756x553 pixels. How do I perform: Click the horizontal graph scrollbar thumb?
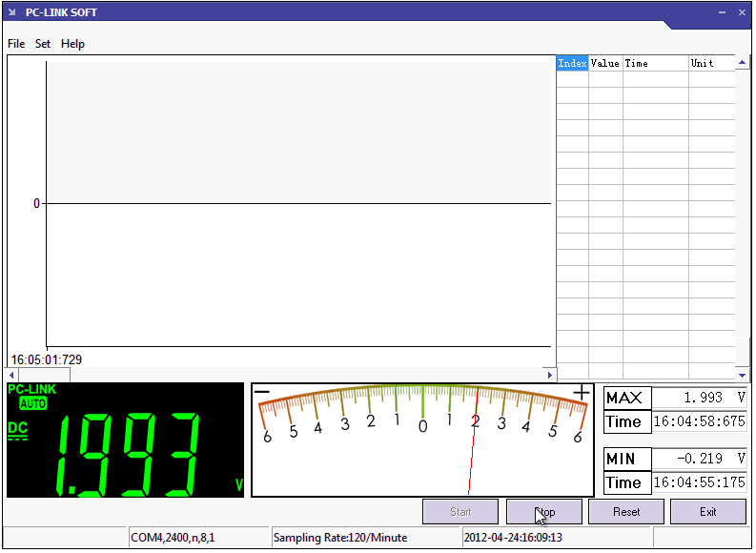click(x=45, y=375)
